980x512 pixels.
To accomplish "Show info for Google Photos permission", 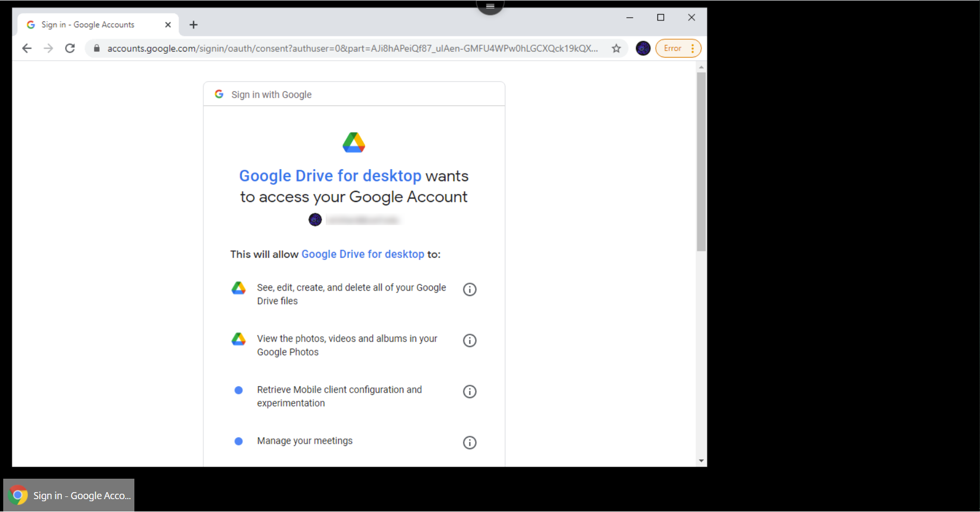I will pos(470,340).
